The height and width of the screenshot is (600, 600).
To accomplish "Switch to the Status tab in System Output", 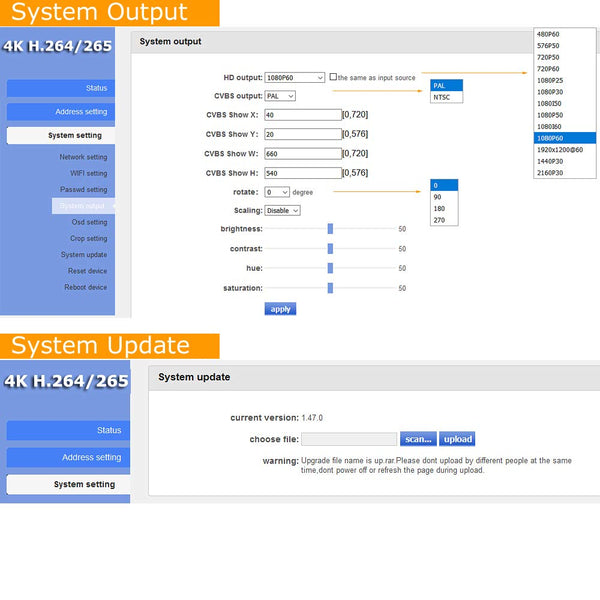I will tap(62, 88).
